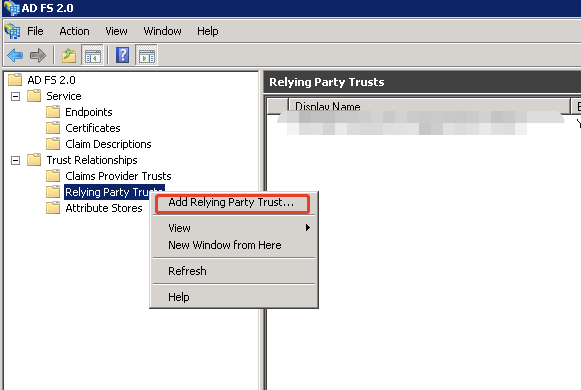Click the Service folder icon
581x390 pixels.
34,96
